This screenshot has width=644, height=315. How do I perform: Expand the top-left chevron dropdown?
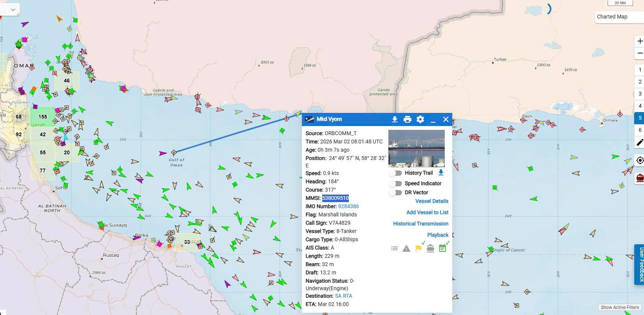(13, 10)
